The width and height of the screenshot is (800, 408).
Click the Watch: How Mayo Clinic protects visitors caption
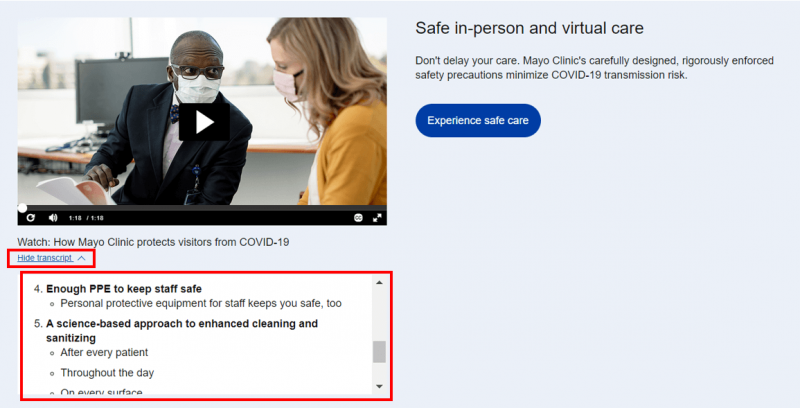[153, 242]
